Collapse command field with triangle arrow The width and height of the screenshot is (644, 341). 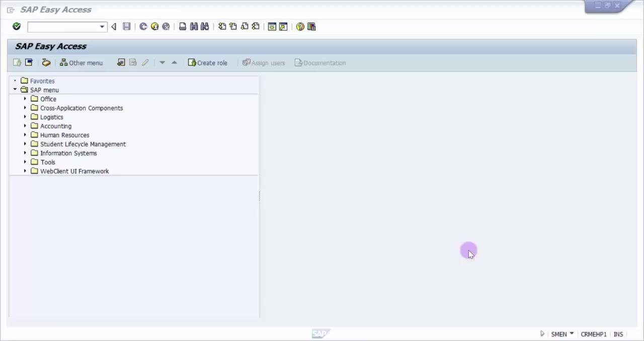[114, 27]
